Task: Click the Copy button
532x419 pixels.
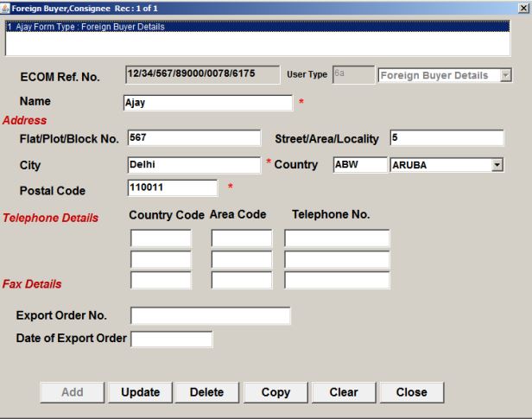Action: coord(275,392)
